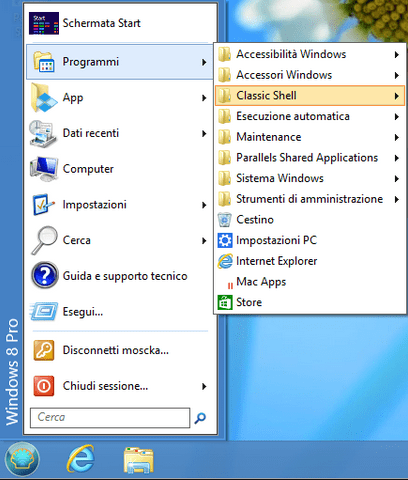408x480 pixels.
Task: Expand the Chiudi sessione arrow
Action: pyautogui.click(x=204, y=386)
